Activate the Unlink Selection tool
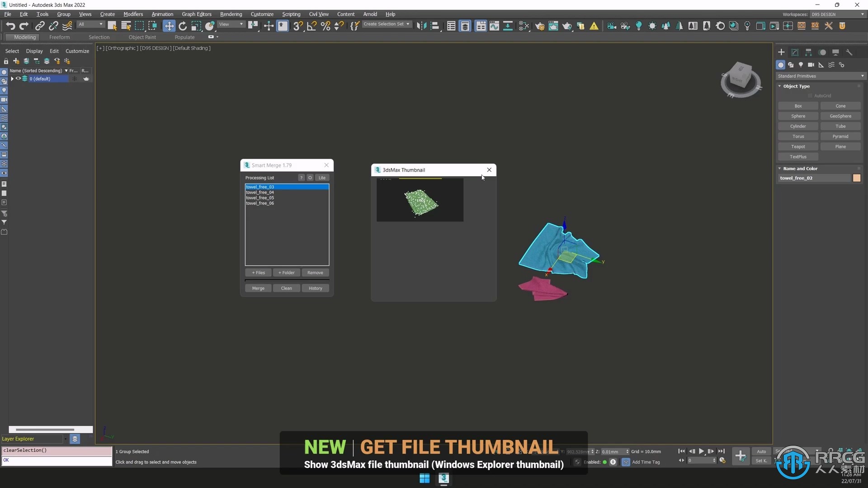Image resolution: width=868 pixels, height=488 pixels. coord(53,26)
